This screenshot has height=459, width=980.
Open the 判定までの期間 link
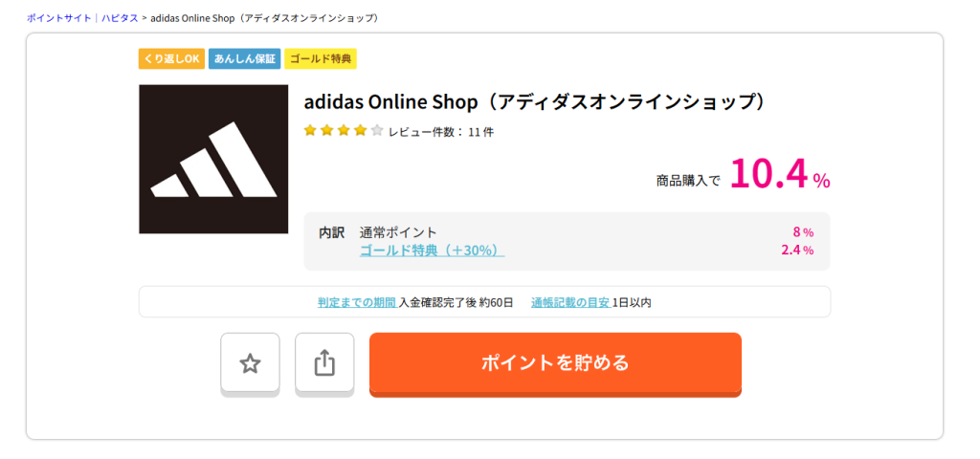point(358,303)
